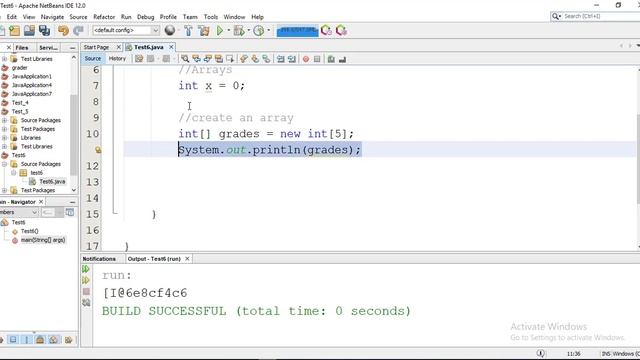Click the Shift Line Left icon
The width and height of the screenshot is (640, 360).
click(x=280, y=59)
